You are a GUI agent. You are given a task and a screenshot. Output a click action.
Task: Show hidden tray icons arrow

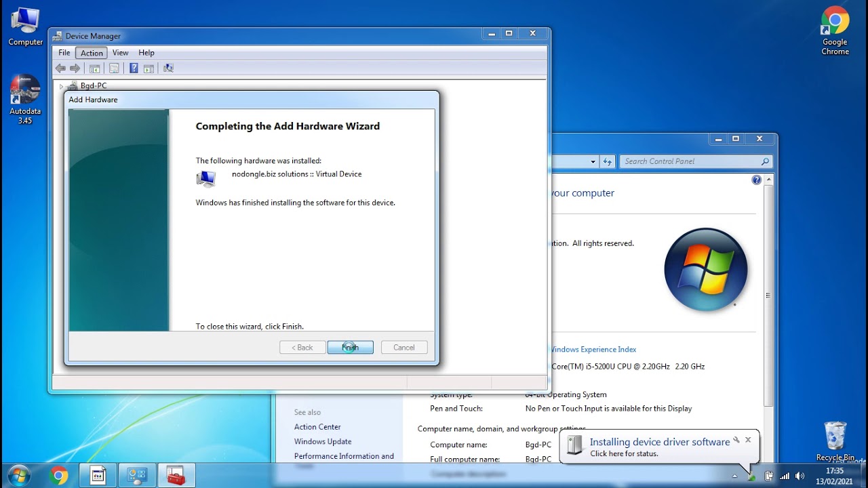[734, 476]
